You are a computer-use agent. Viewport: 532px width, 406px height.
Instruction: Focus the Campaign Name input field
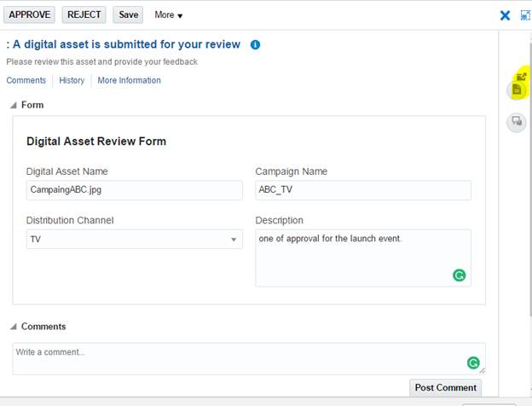pyautogui.click(x=362, y=190)
